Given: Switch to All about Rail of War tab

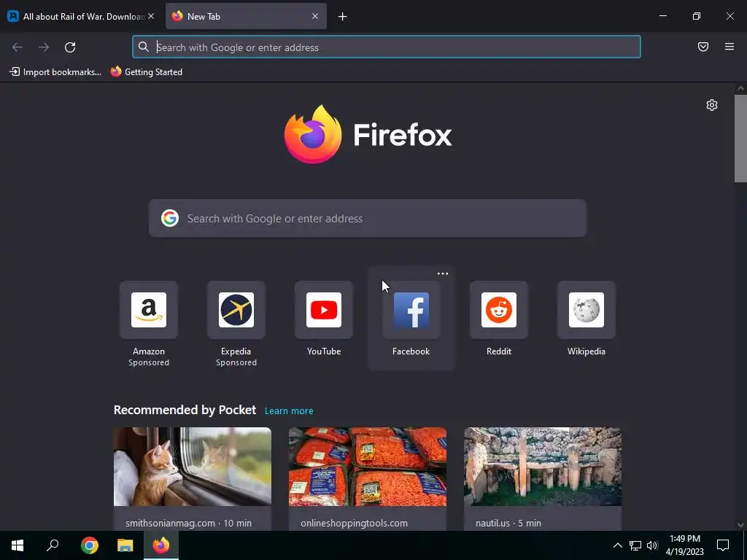Looking at the screenshot, I should (x=81, y=16).
